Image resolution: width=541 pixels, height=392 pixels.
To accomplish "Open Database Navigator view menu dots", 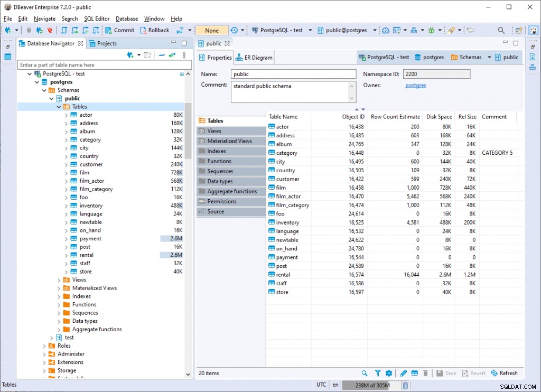I will click(x=184, y=55).
